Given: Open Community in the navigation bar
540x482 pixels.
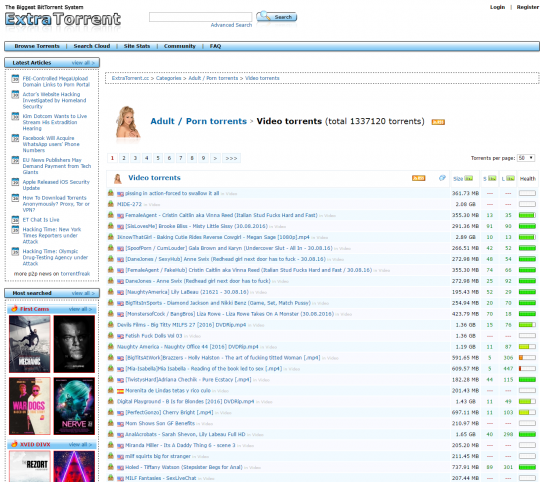Looking at the screenshot, I should pos(180,46).
